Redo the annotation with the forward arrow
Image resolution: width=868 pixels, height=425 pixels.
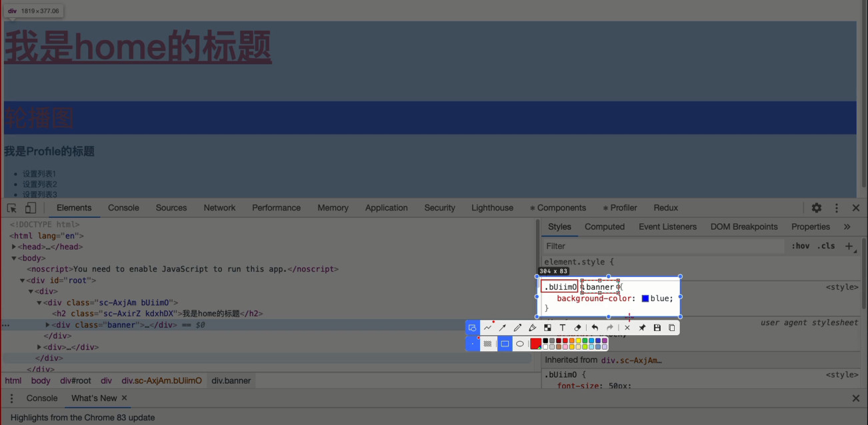[609, 328]
